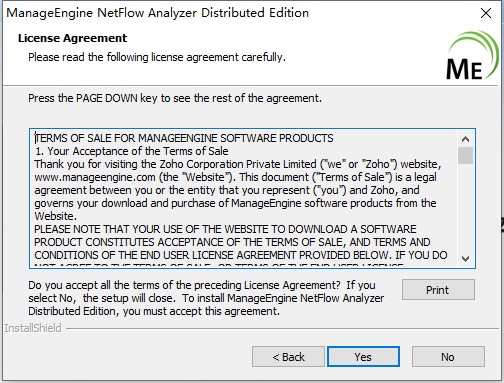Click the '1. Your Acceptance of the Terms of Sale' line
Screen dimensions: 504x383
pos(132,151)
